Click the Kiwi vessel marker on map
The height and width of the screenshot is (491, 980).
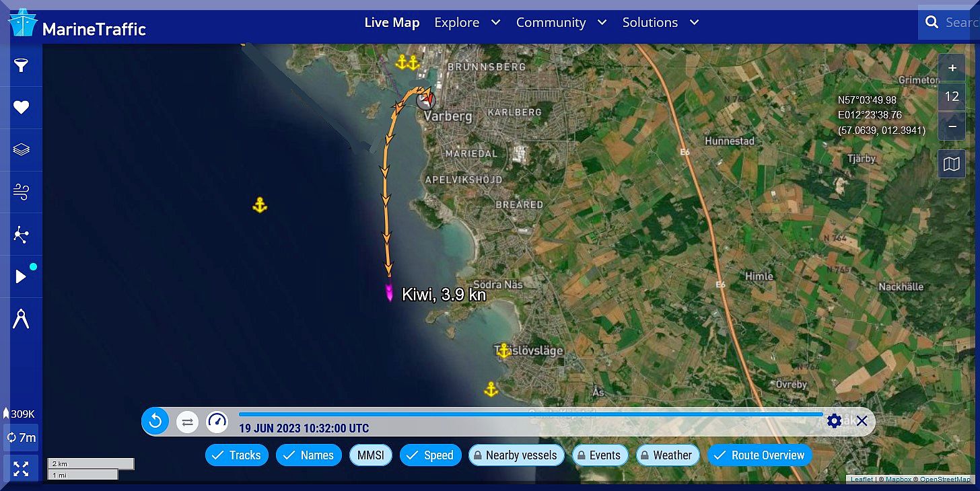(389, 293)
